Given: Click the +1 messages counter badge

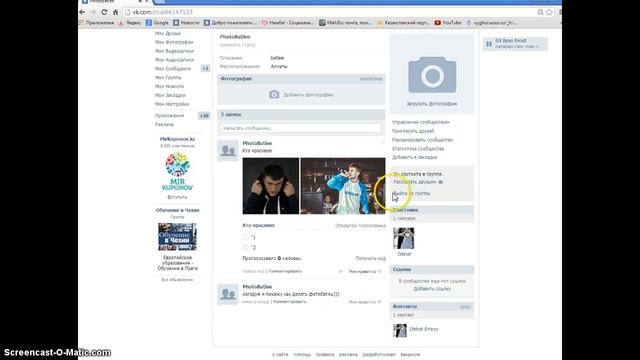Looking at the screenshot, I should click(205, 69).
